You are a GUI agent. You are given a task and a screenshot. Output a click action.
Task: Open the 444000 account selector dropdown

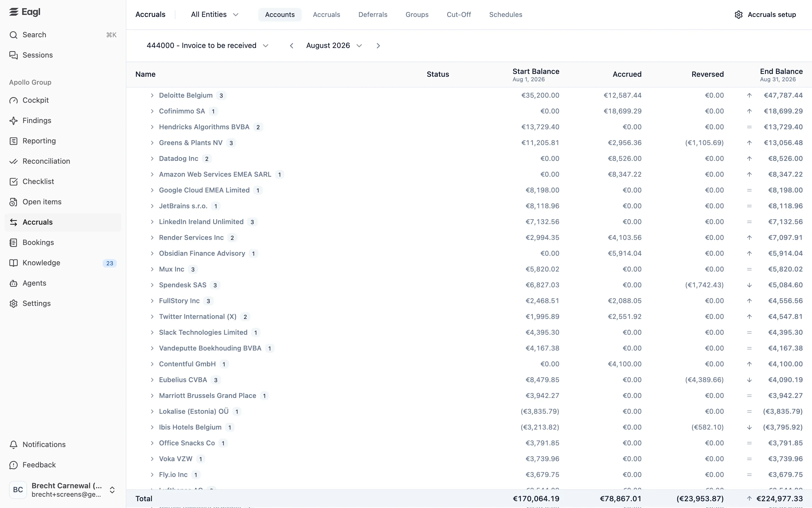[208, 46]
